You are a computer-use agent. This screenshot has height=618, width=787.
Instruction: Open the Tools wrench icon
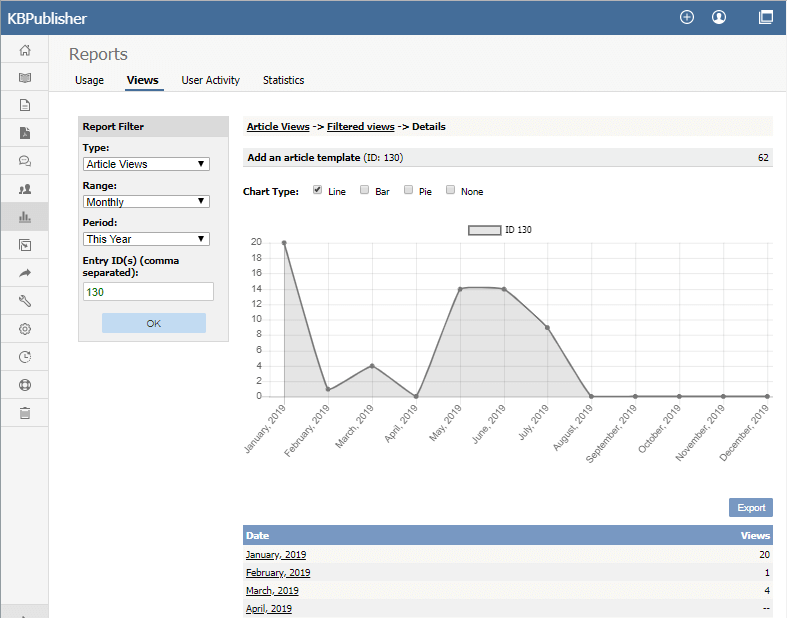click(x=25, y=301)
